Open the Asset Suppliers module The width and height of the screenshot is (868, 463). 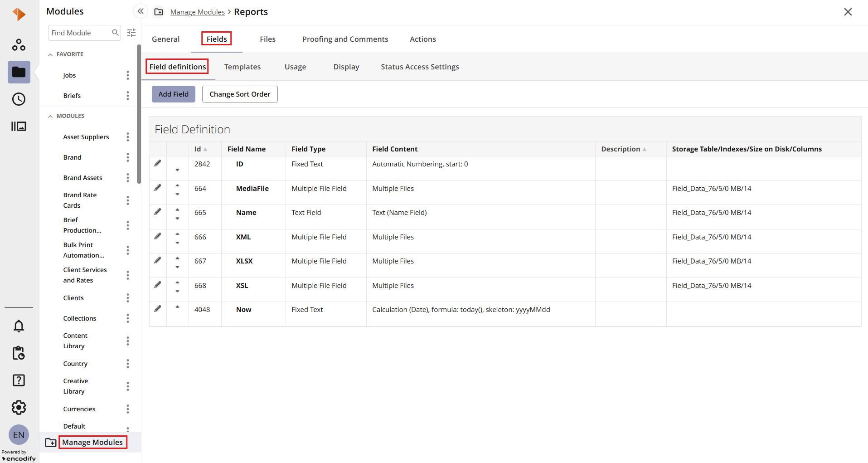coord(86,137)
